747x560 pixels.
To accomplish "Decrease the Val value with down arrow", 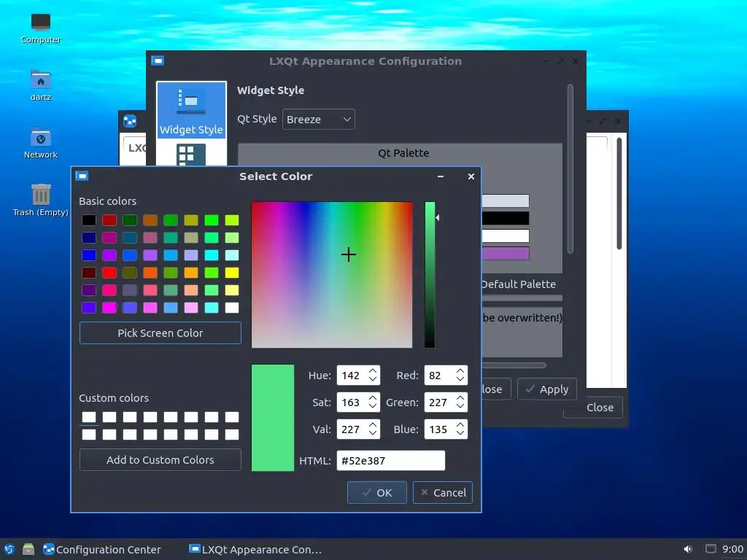I will coord(373,434).
